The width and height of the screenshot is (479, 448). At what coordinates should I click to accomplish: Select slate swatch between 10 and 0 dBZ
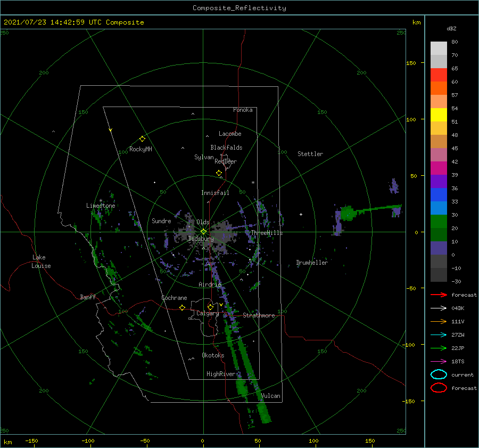point(439,248)
